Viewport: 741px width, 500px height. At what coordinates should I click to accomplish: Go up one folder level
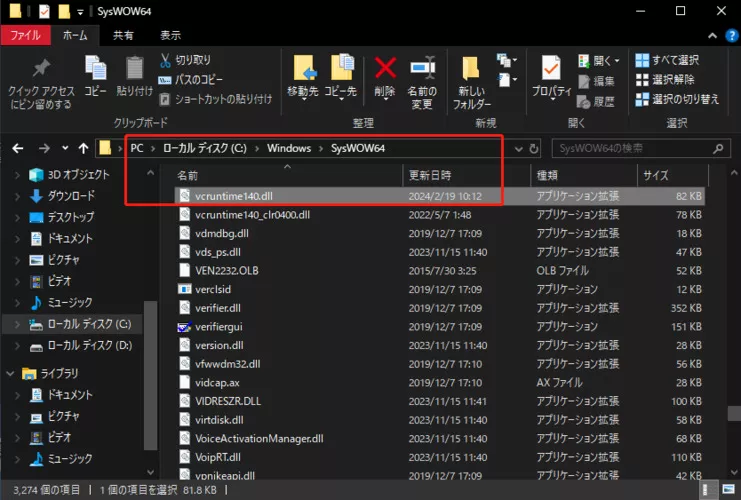point(84,148)
